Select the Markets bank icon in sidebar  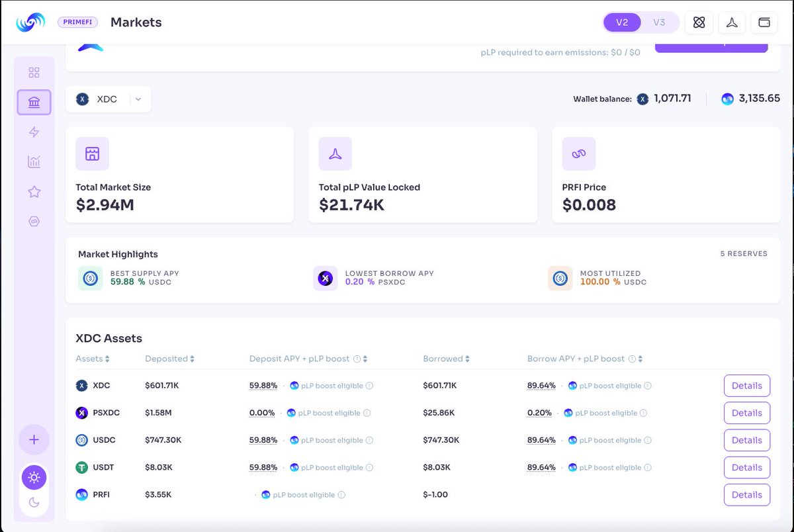(x=34, y=103)
